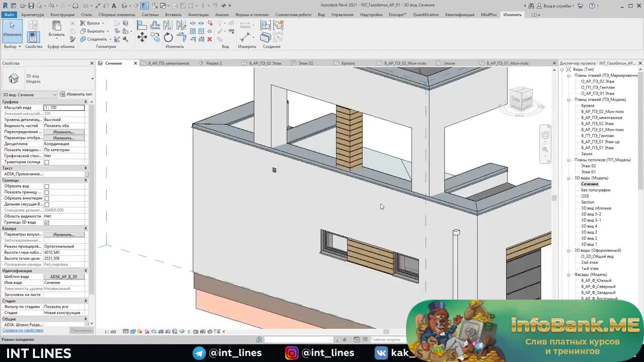
Task: Open the ADSK_AP_B_3D view template button
Action: click(x=63, y=277)
